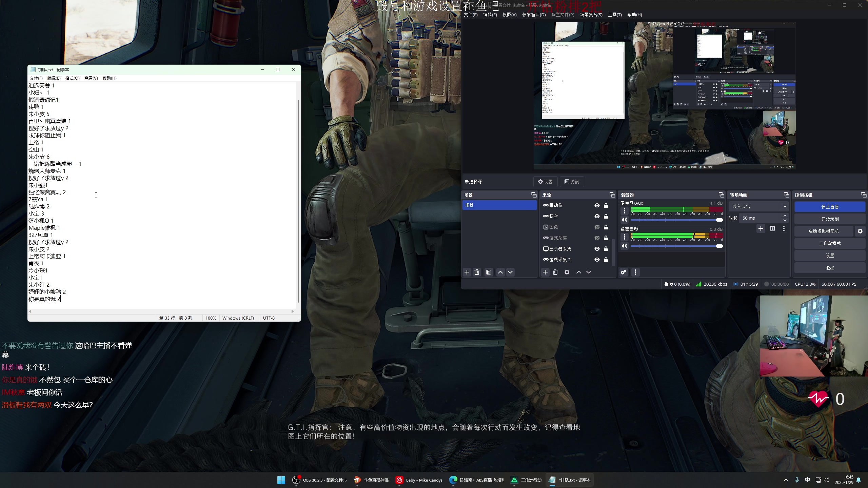Hide the 眼动仪 source with eye icon

coord(597,205)
